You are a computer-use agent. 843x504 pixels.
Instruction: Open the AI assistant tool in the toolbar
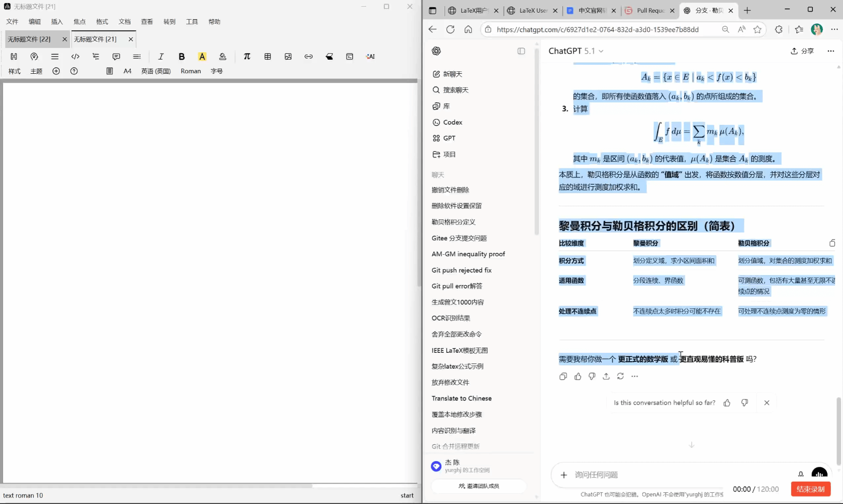point(370,56)
